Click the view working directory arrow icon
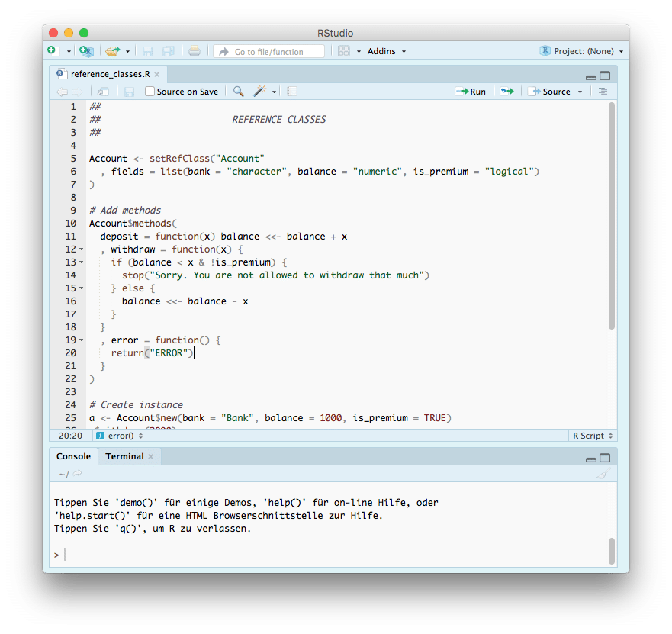Viewport: 672px width, 634px height. click(x=78, y=473)
